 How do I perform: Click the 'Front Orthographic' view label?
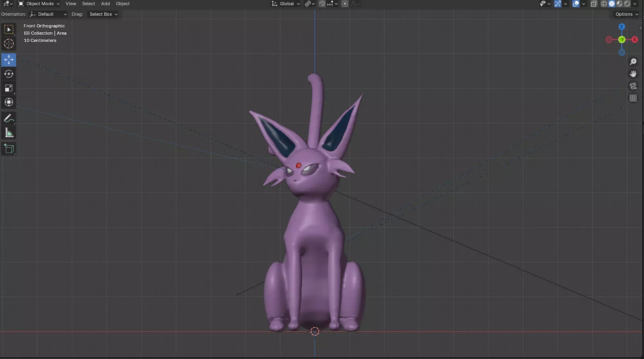tap(44, 26)
